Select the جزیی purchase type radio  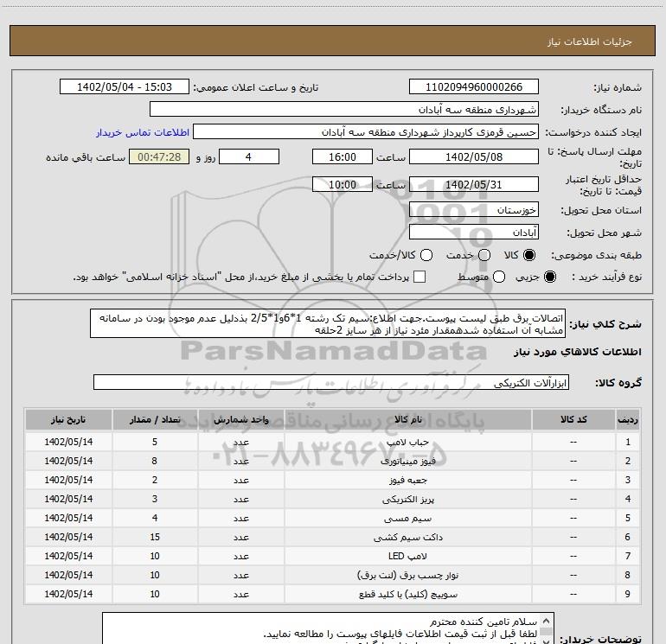549,277
